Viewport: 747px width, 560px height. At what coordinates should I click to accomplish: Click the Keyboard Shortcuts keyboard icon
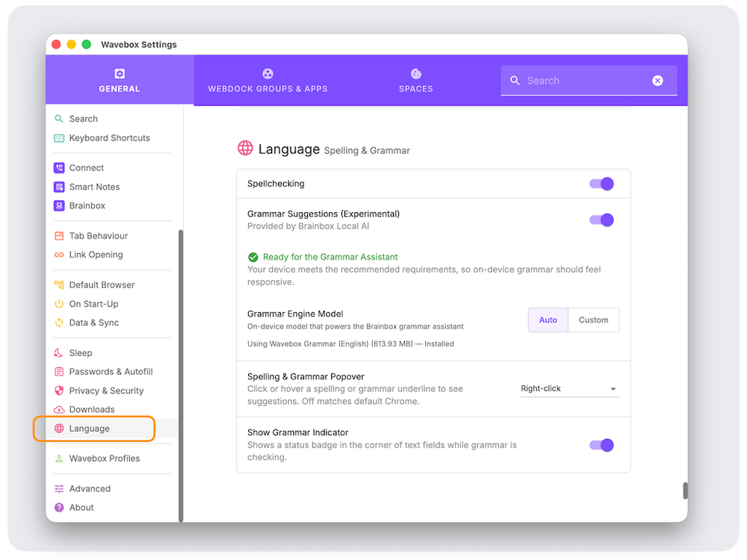59,138
